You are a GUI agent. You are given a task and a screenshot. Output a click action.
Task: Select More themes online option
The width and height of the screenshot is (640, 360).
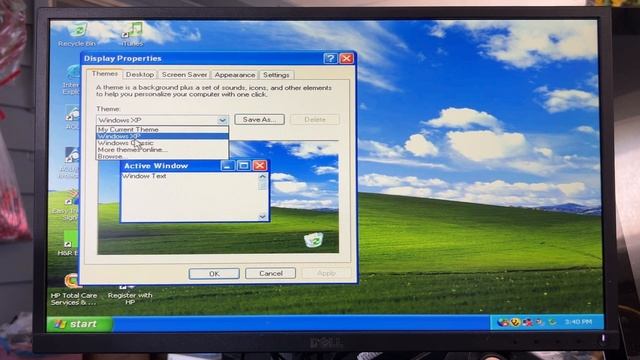162,149
